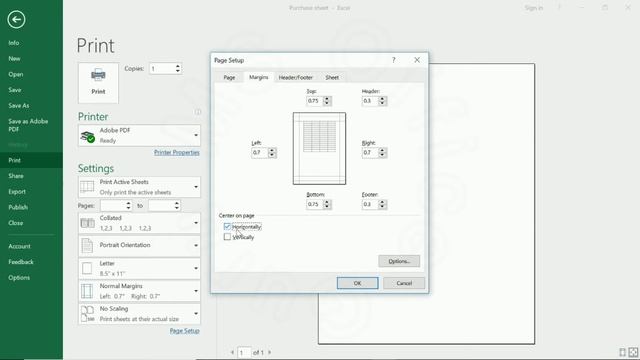640x360 pixels.
Task: Go to next page arrow in preview
Action: coord(269,352)
